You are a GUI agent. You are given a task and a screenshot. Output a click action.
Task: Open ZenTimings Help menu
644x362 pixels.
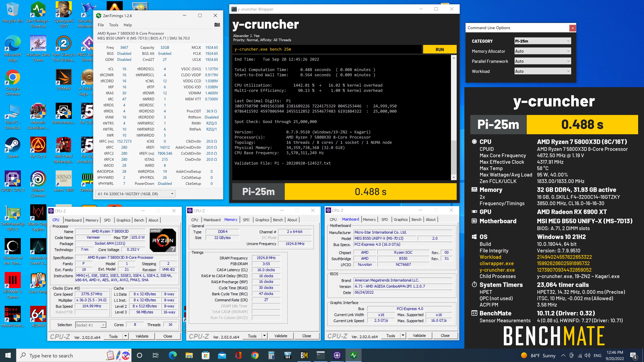[x=127, y=25]
